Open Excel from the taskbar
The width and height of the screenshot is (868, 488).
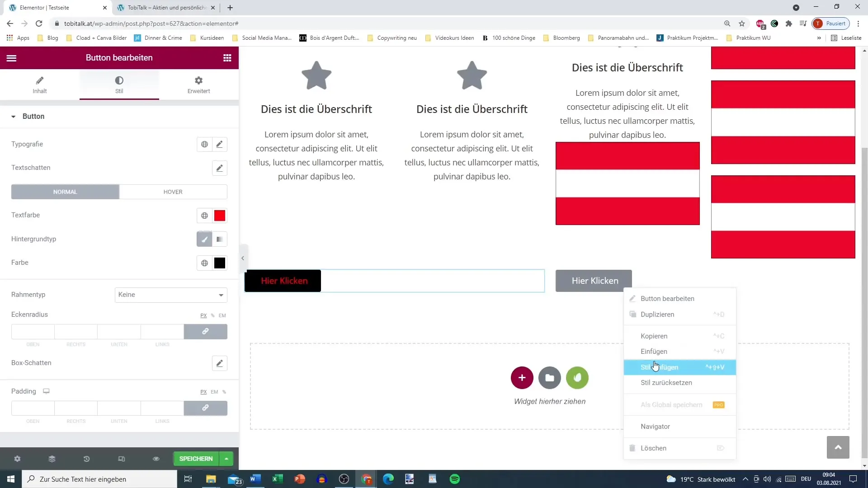click(x=278, y=479)
